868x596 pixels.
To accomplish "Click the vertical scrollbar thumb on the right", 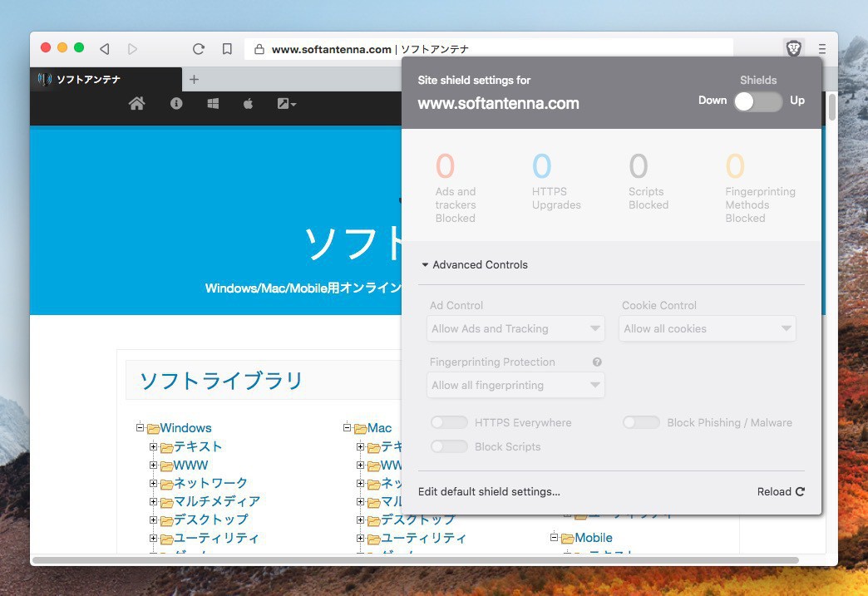I will (832, 106).
